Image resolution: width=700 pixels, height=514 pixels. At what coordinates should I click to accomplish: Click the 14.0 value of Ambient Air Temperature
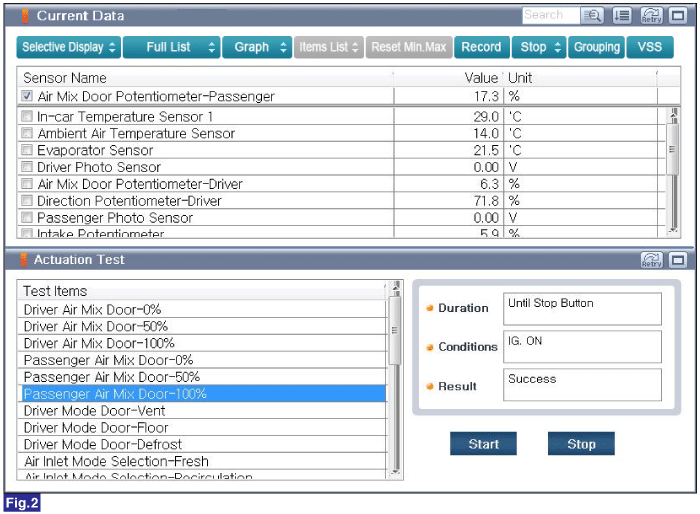[x=486, y=134]
